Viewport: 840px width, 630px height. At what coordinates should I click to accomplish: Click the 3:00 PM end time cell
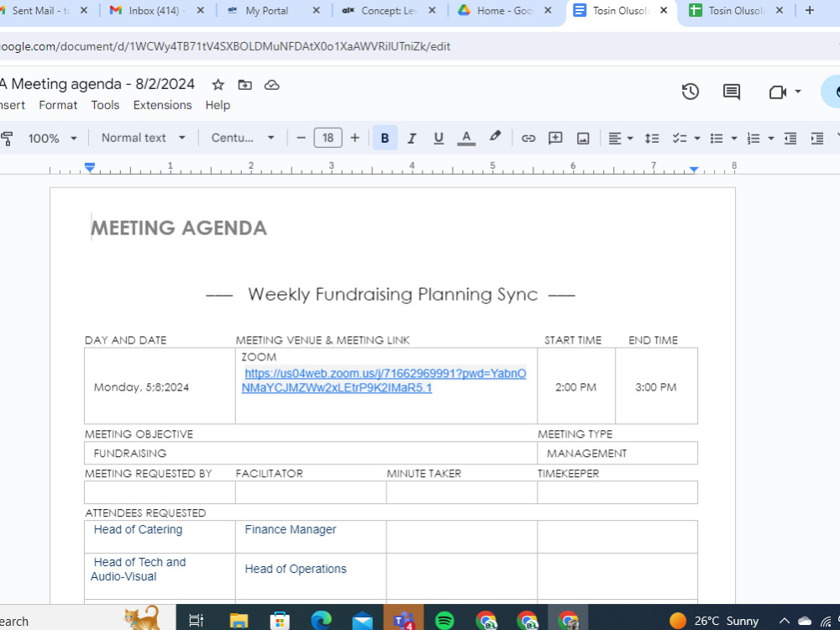(x=656, y=387)
